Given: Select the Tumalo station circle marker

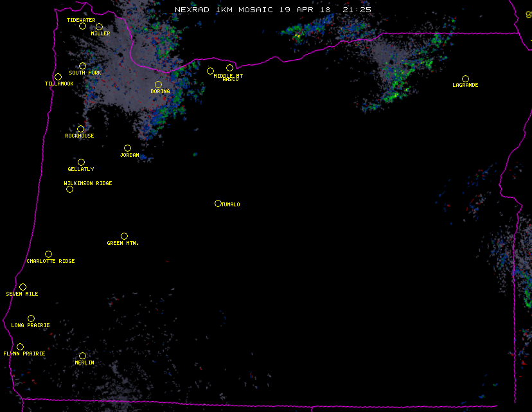Looking at the screenshot, I should [218, 204].
